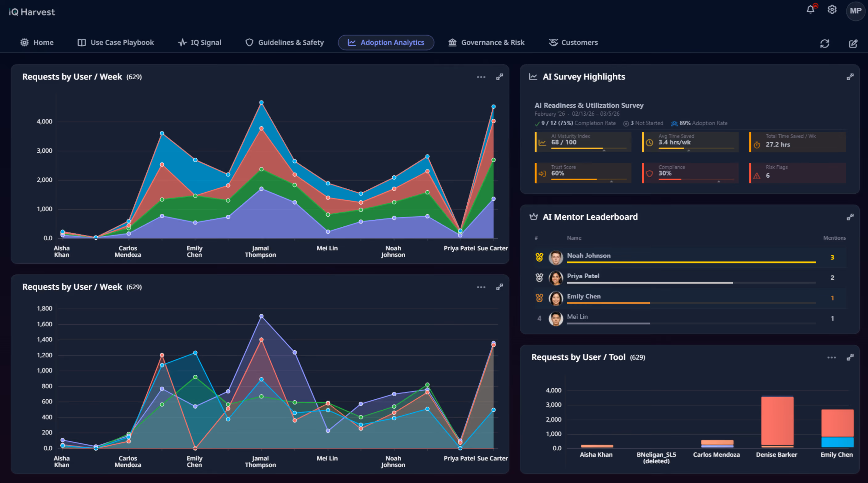
Task: Click the Name column header in leaderboard
Action: (574, 238)
